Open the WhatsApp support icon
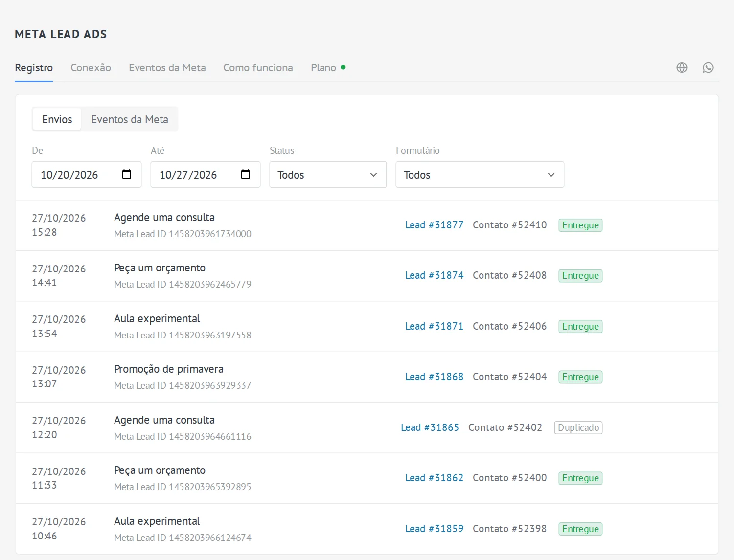This screenshot has height=560, width=734. point(708,67)
